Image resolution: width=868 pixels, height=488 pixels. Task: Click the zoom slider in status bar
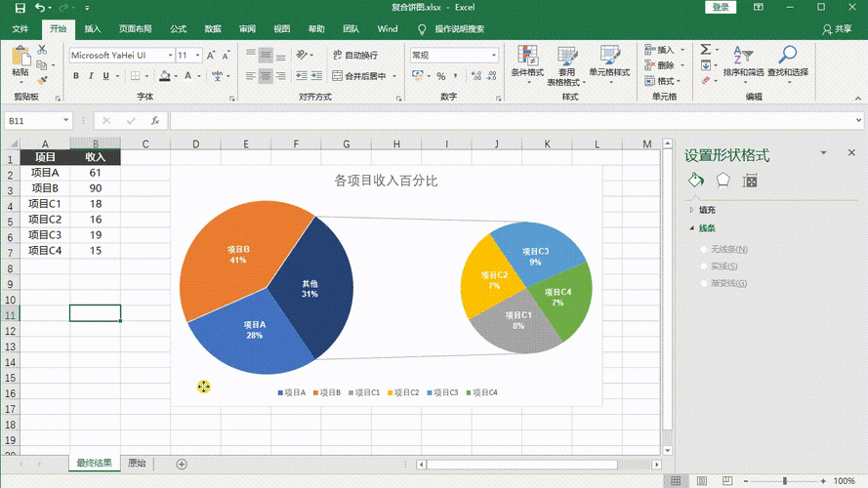(784, 481)
